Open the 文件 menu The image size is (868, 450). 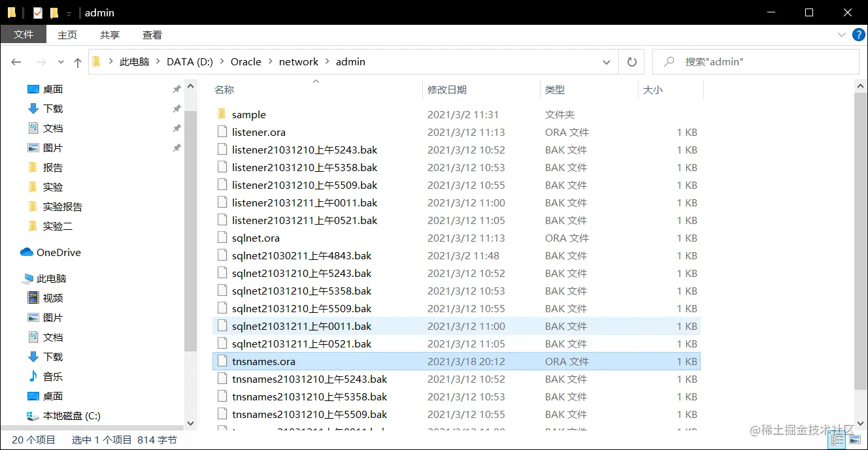pyautogui.click(x=23, y=35)
